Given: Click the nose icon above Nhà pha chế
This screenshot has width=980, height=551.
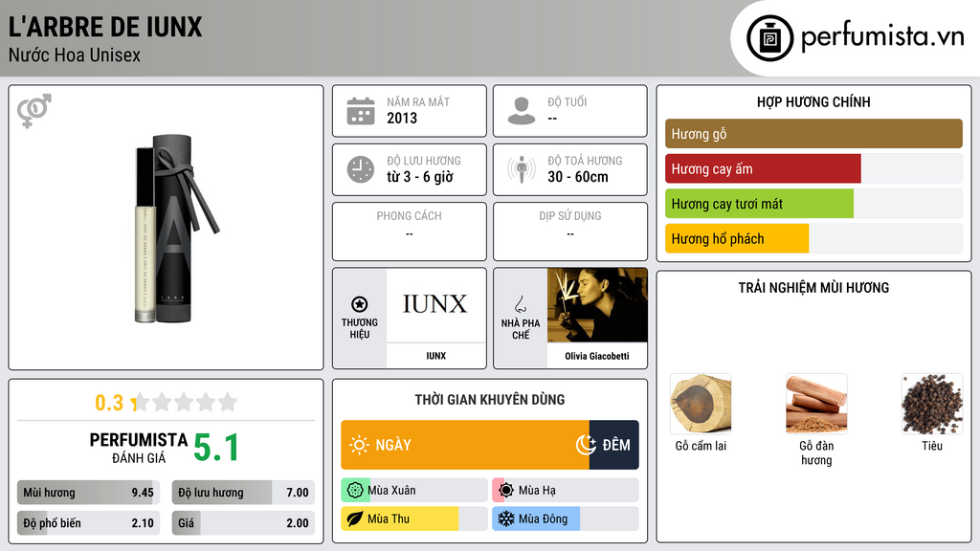Looking at the screenshot, I should point(520,304).
